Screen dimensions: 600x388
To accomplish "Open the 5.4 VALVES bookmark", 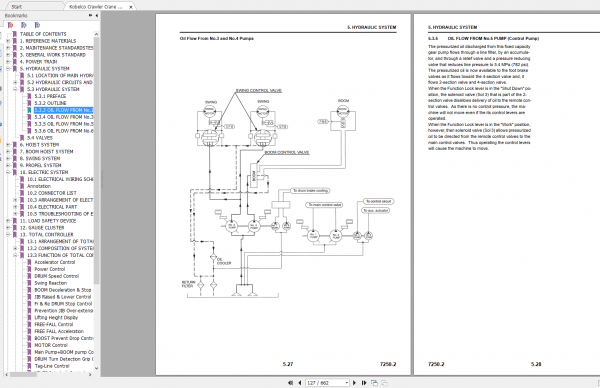I will pos(40,138).
